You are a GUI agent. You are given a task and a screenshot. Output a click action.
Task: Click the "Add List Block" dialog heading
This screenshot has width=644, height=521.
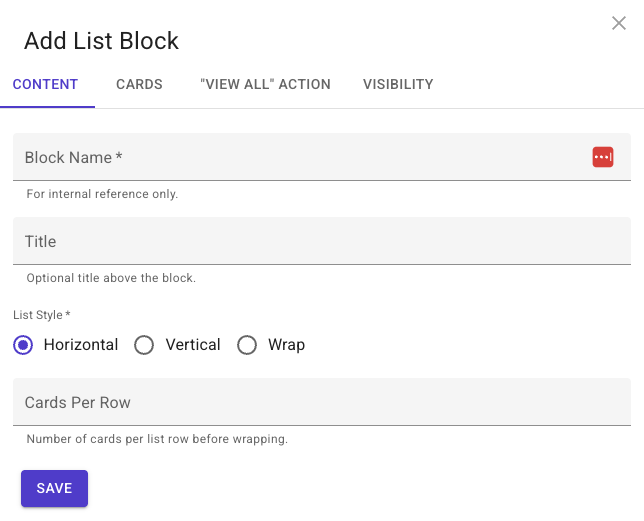(101, 41)
